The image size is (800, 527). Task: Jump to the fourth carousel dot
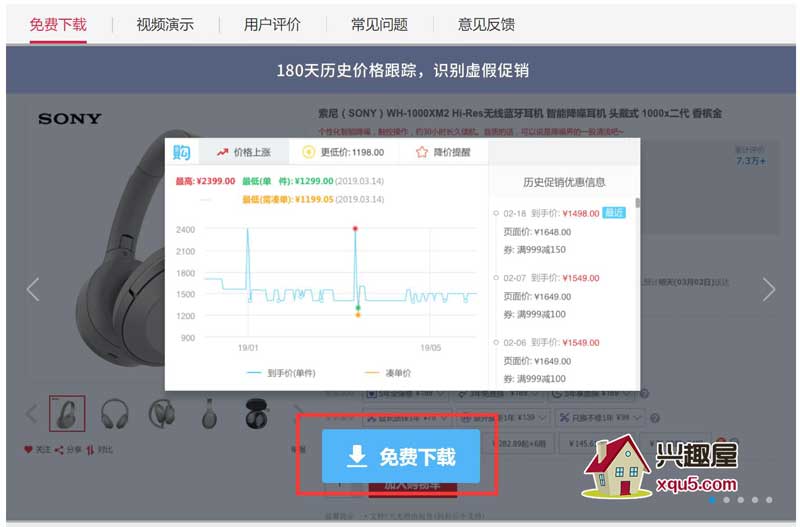755,500
